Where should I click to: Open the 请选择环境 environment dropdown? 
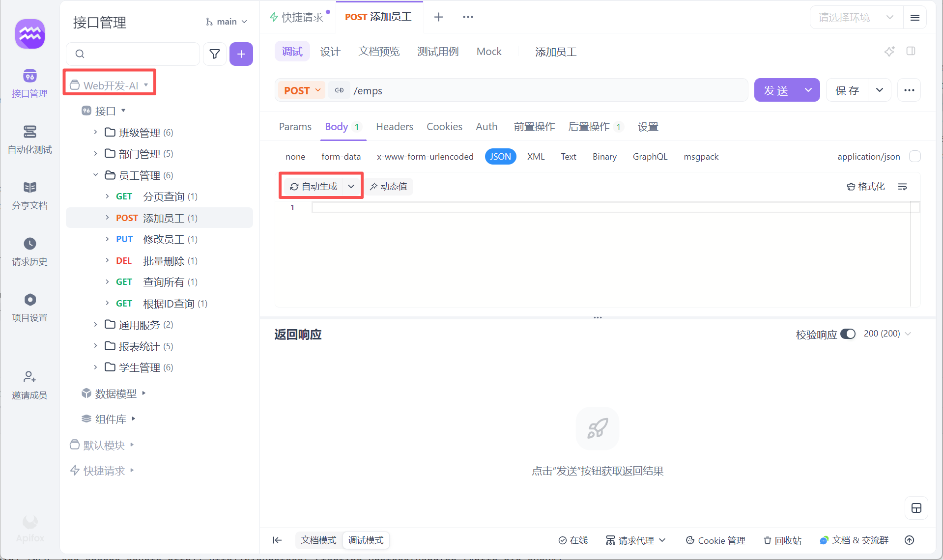[857, 18]
